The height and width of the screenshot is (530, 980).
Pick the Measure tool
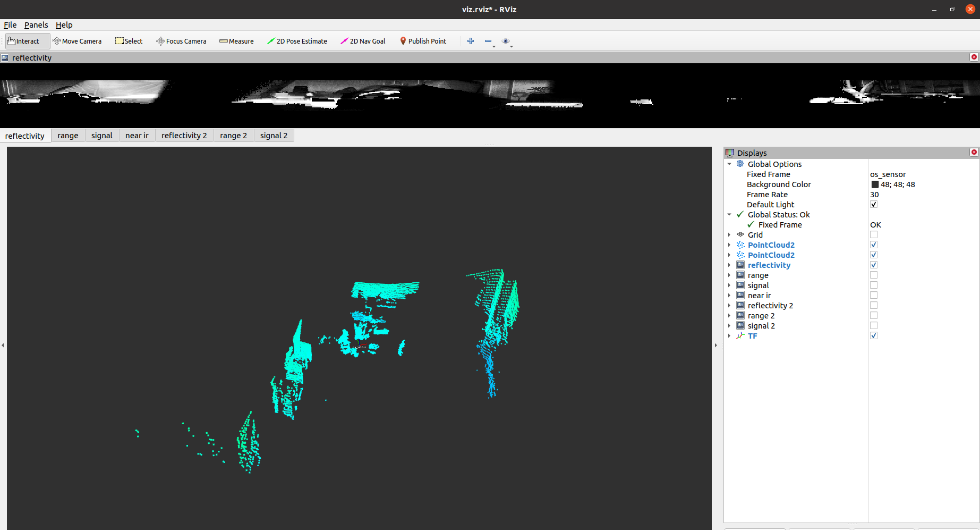click(236, 41)
